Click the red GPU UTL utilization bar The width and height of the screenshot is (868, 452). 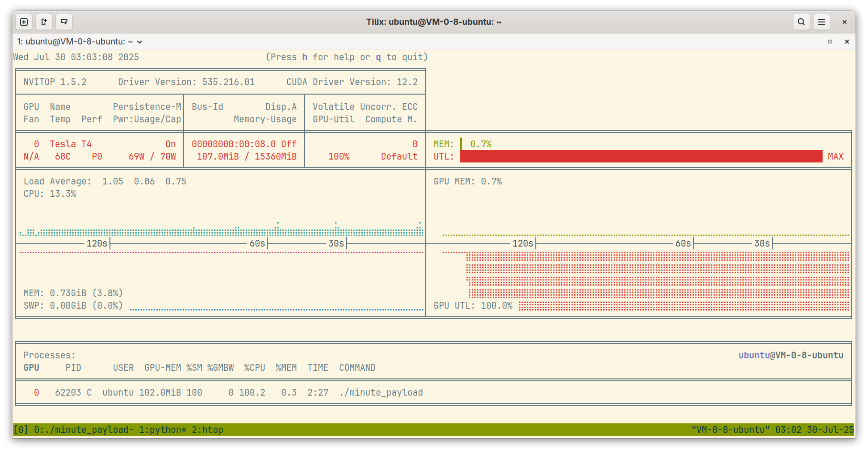pyautogui.click(x=640, y=156)
